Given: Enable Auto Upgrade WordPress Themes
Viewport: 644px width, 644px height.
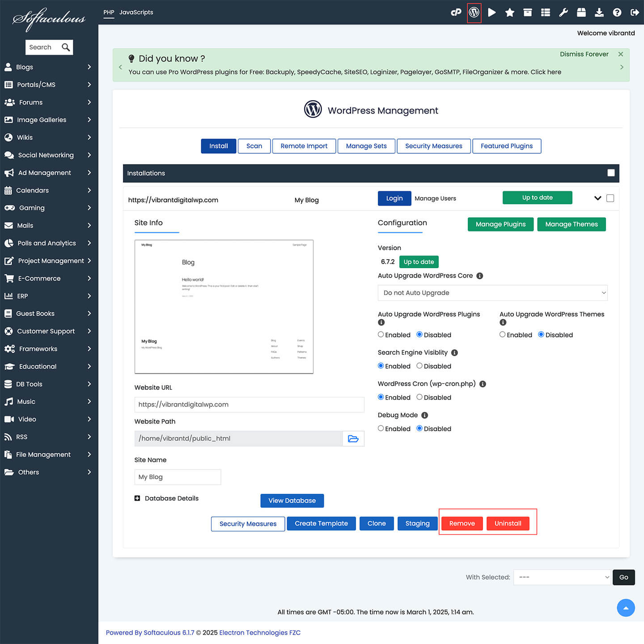Looking at the screenshot, I should click(x=502, y=334).
